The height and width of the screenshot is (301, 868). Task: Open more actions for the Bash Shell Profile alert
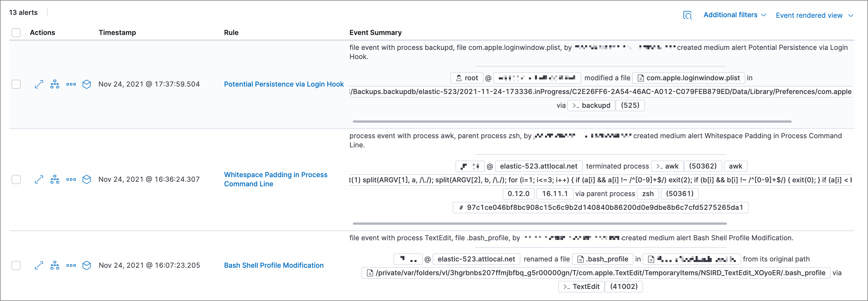click(71, 265)
